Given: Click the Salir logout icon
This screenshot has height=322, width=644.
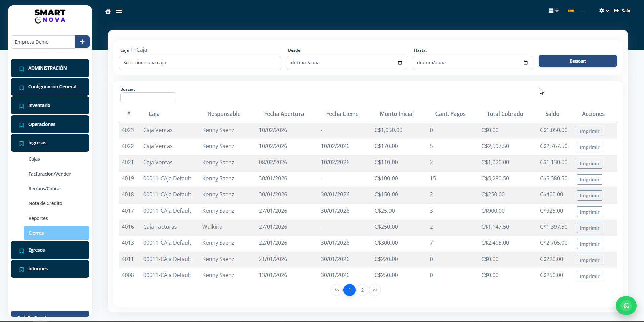Looking at the screenshot, I should [616, 11].
